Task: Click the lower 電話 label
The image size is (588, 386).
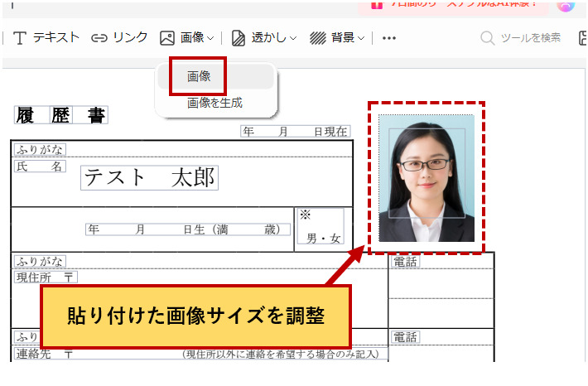Action: [405, 337]
